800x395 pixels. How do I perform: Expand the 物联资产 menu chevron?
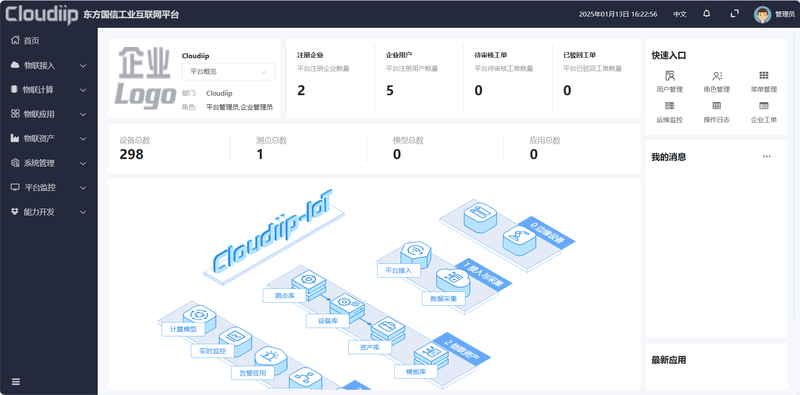click(83, 139)
